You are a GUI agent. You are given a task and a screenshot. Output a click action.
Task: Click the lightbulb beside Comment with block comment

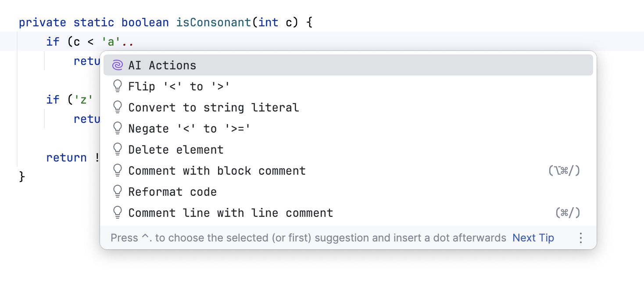117,170
